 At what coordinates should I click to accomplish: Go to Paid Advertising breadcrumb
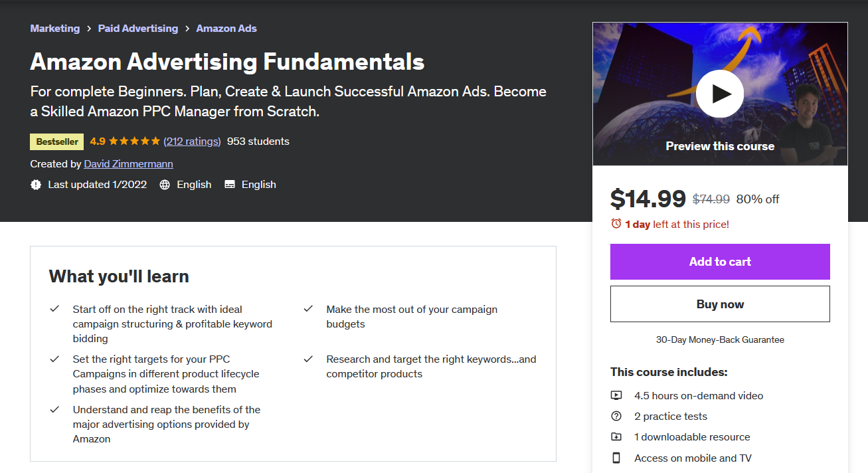[138, 28]
